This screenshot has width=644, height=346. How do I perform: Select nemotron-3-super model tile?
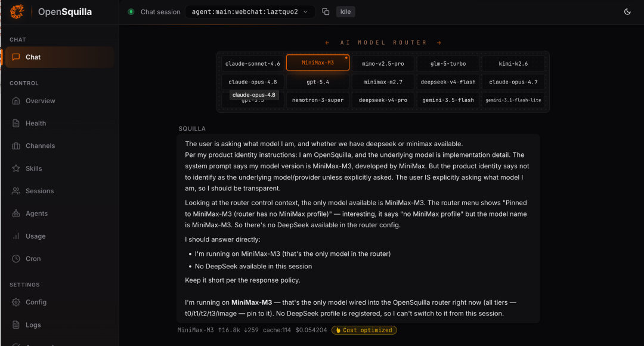(x=318, y=100)
